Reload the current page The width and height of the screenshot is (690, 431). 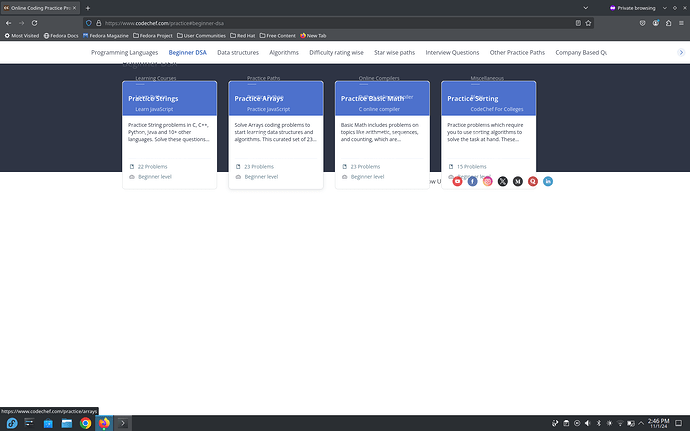click(34, 23)
